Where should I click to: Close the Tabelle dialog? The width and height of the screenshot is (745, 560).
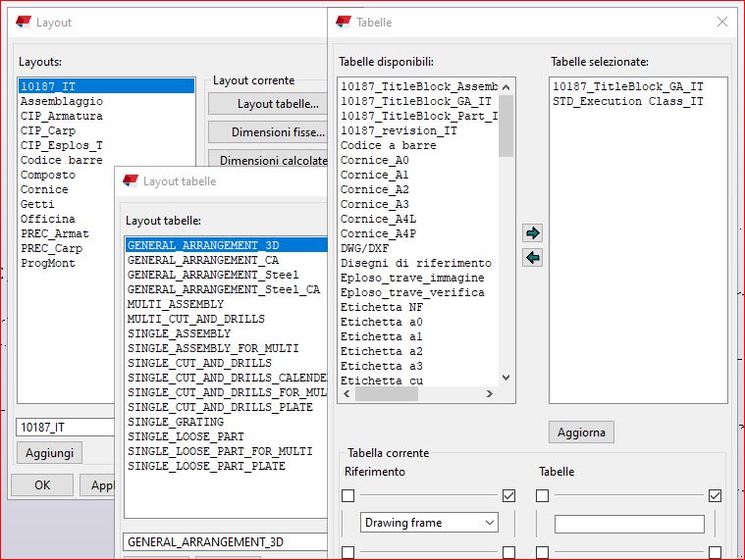[722, 22]
